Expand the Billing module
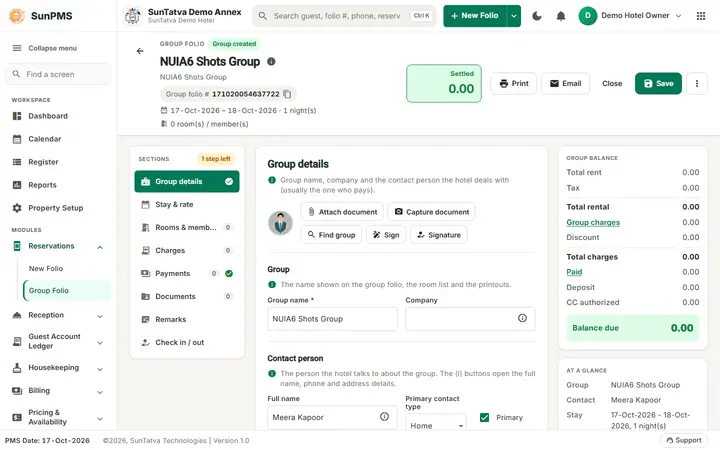The image size is (720, 450). pos(100,392)
